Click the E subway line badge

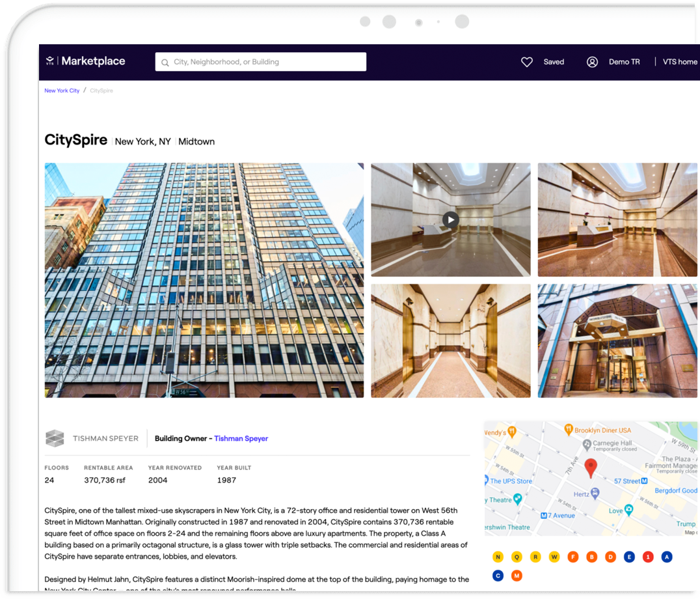point(629,557)
